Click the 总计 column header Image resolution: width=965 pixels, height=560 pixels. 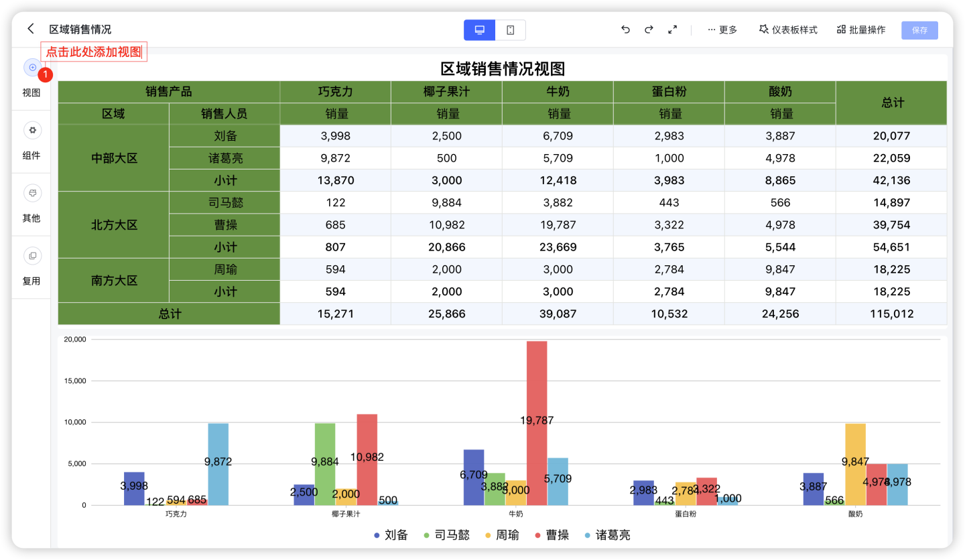click(x=891, y=103)
